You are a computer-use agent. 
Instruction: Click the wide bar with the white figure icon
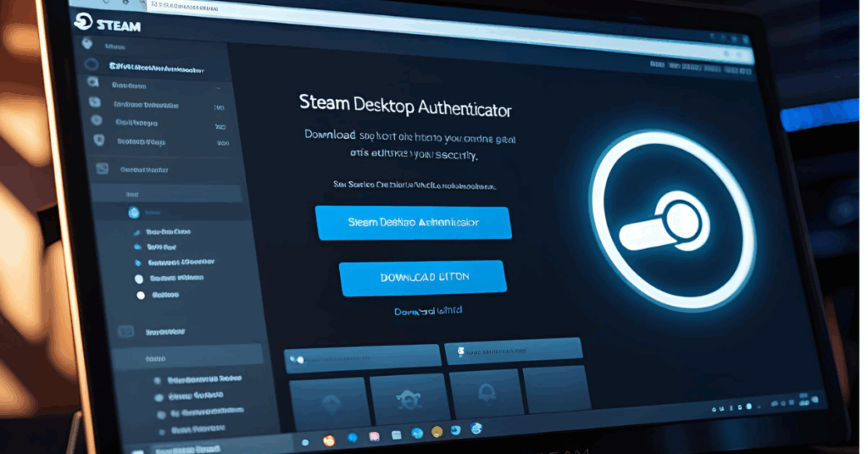point(513,350)
